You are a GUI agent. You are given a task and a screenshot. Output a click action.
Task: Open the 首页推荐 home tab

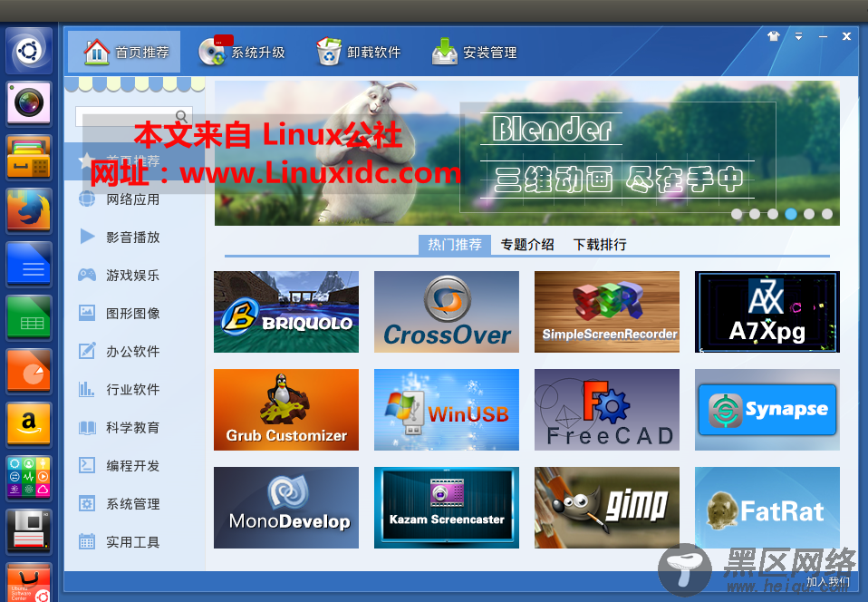click(124, 52)
